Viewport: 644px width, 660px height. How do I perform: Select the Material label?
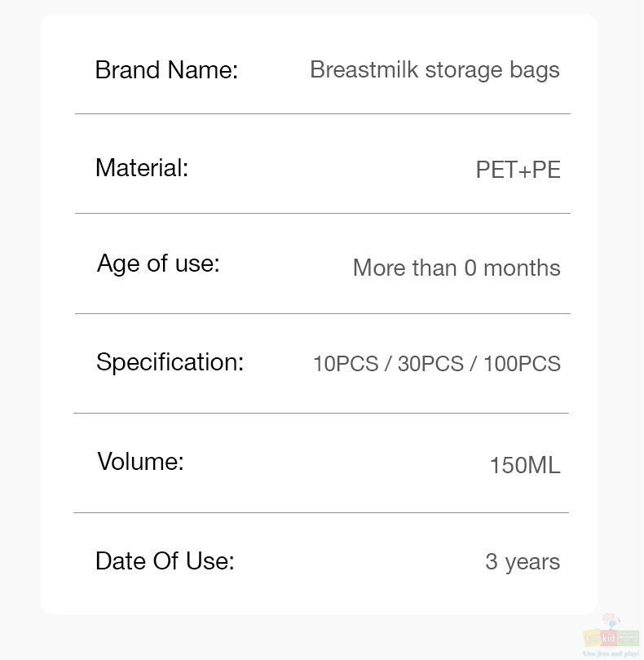pyautogui.click(x=142, y=168)
